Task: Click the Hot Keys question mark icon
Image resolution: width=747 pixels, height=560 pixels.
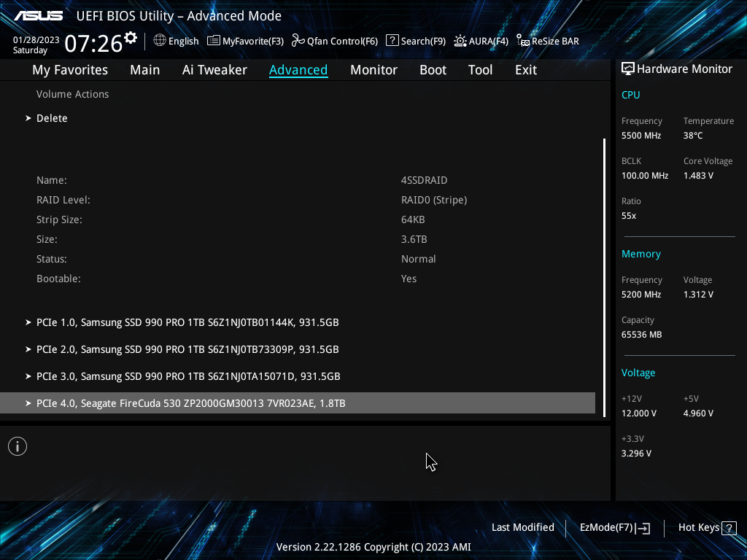Action: tap(729, 528)
